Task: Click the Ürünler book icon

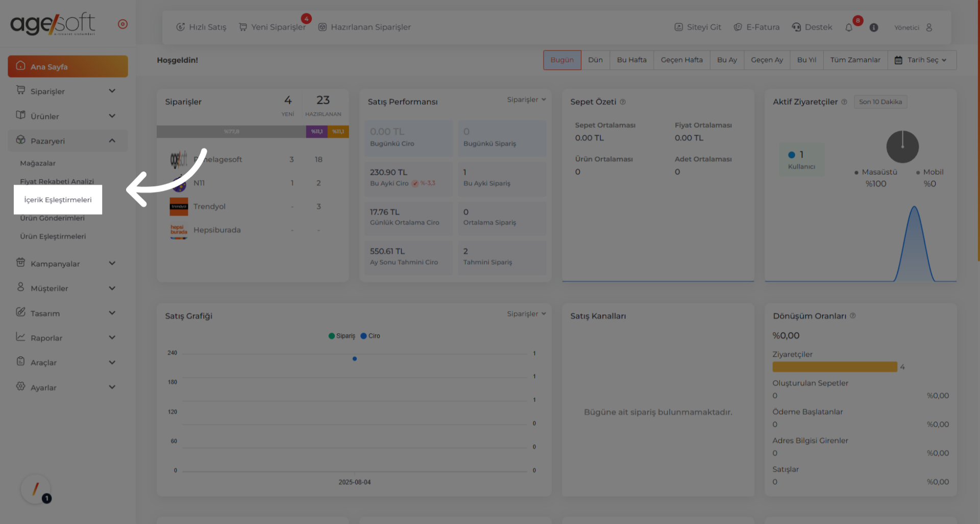Action: pos(20,115)
